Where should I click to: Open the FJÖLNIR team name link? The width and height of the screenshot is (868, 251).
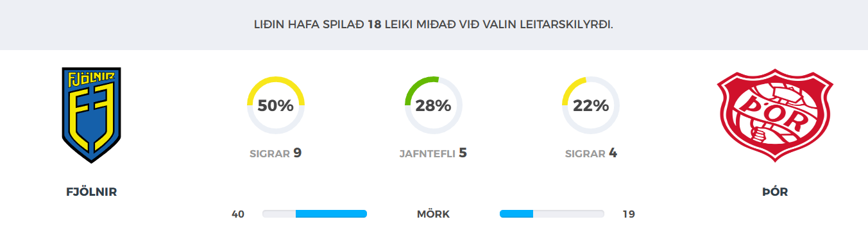[x=92, y=191]
